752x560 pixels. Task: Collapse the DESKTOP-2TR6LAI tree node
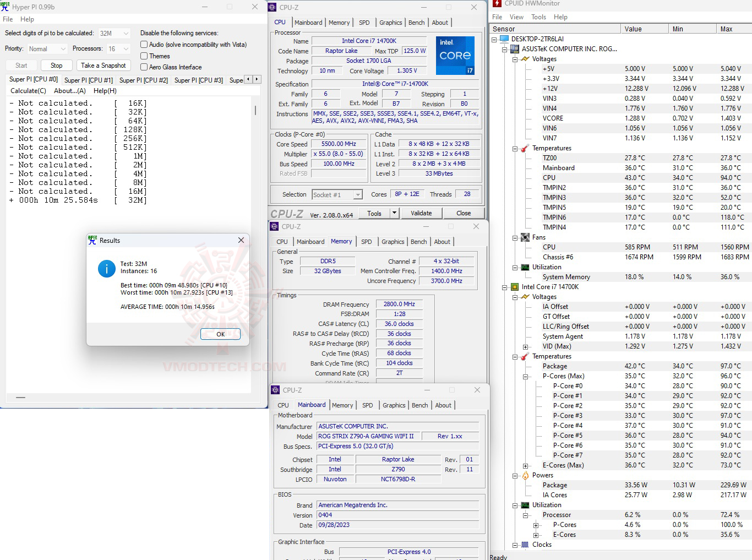click(494, 40)
